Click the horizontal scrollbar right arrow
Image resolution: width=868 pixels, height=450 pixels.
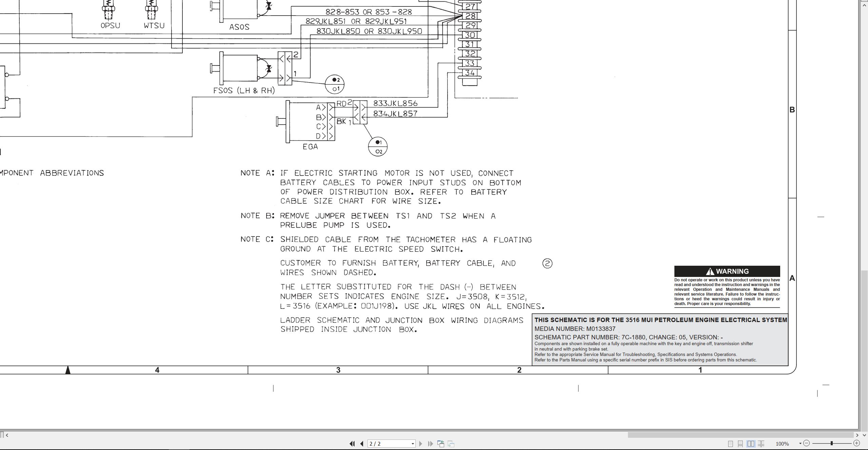(x=857, y=435)
